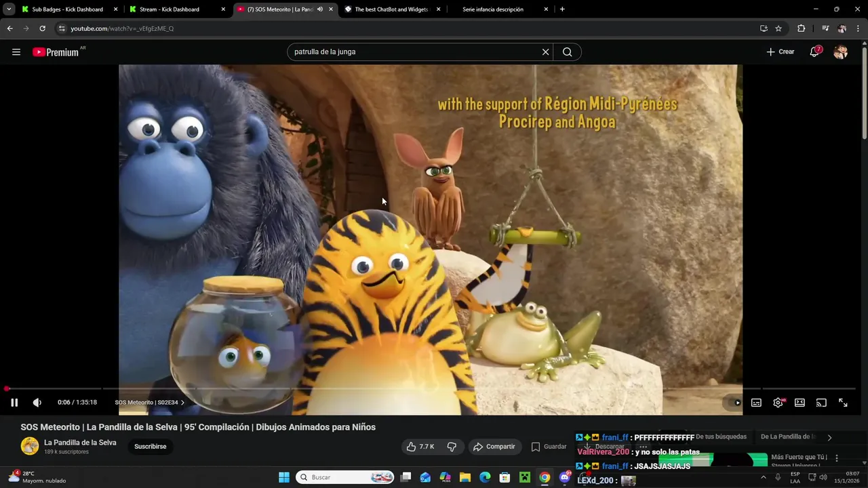Pause the video
The height and width of the screenshot is (488, 868).
point(14,403)
